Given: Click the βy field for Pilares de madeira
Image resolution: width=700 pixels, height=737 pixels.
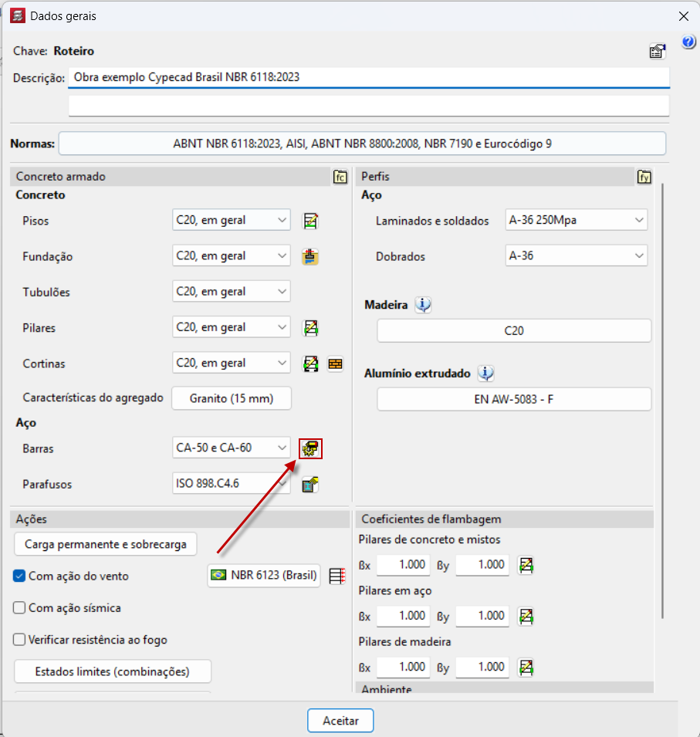Looking at the screenshot, I should click(x=482, y=667).
